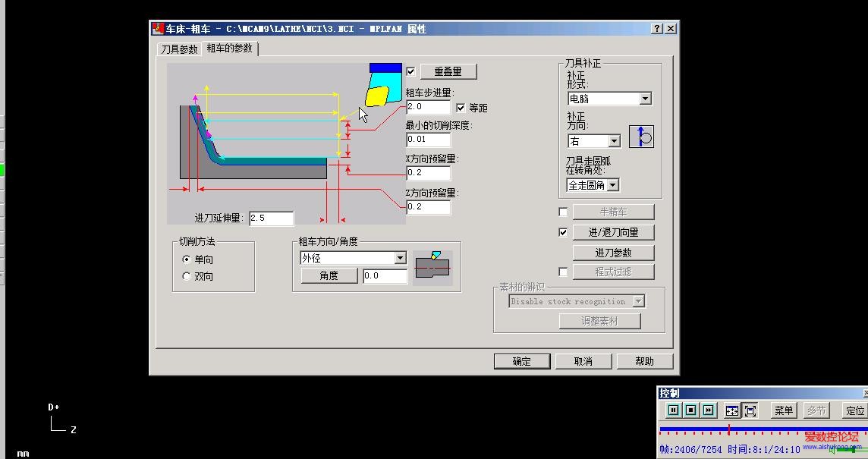Image resolution: width=868 pixels, height=459 pixels.
Task: Click the Mastercam icon in the dialog title bar
Action: pyautogui.click(x=158, y=28)
